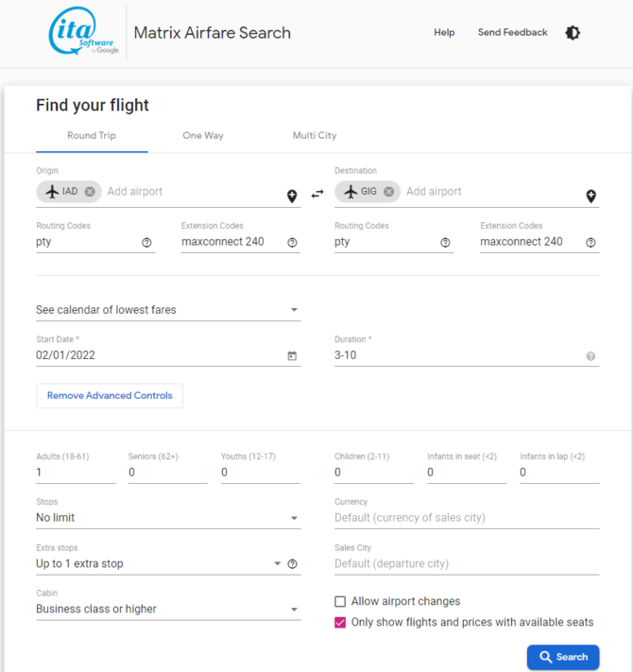Open help for origin Routing Codes
Screen dimensions: 633x672
146,243
